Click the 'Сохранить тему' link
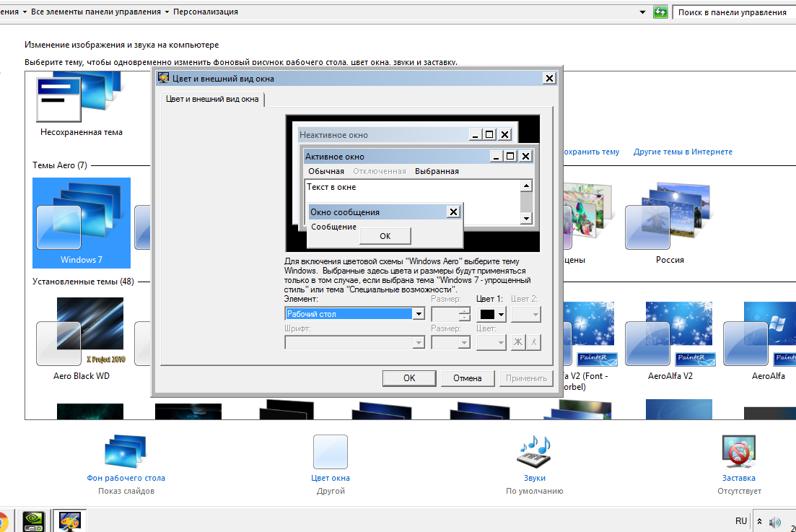796x532 pixels. tap(592, 152)
